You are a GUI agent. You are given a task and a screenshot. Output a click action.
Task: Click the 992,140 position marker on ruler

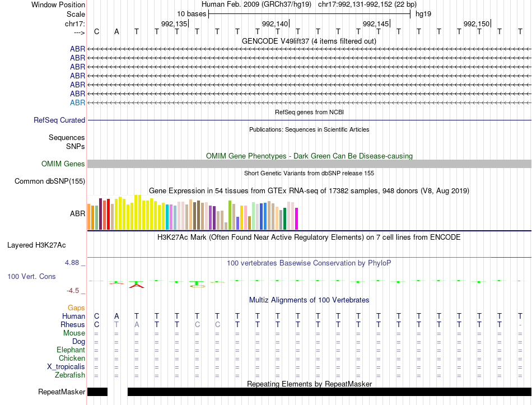coord(275,24)
